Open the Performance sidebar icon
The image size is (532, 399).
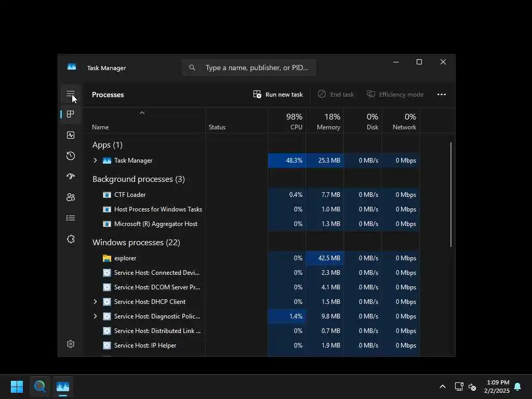pos(71,135)
